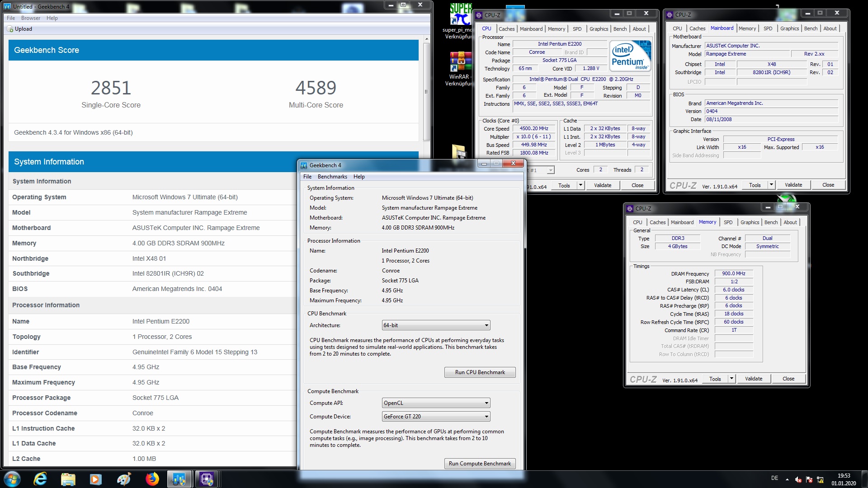
Task: Click the Multiplier x 10.0 (6 - 11) value
Action: (x=533, y=137)
